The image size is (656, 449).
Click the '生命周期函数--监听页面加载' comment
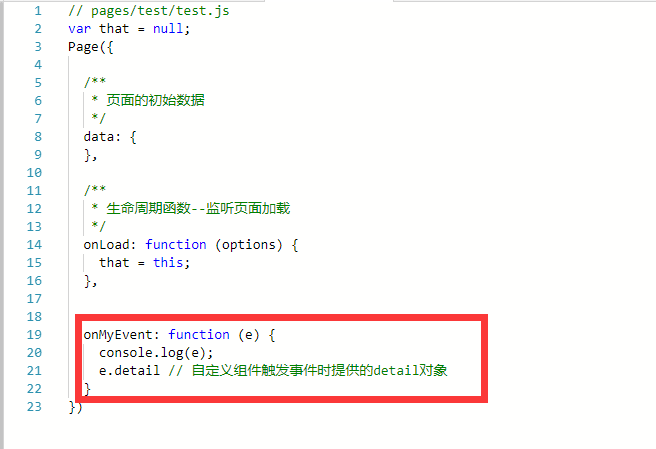198,208
